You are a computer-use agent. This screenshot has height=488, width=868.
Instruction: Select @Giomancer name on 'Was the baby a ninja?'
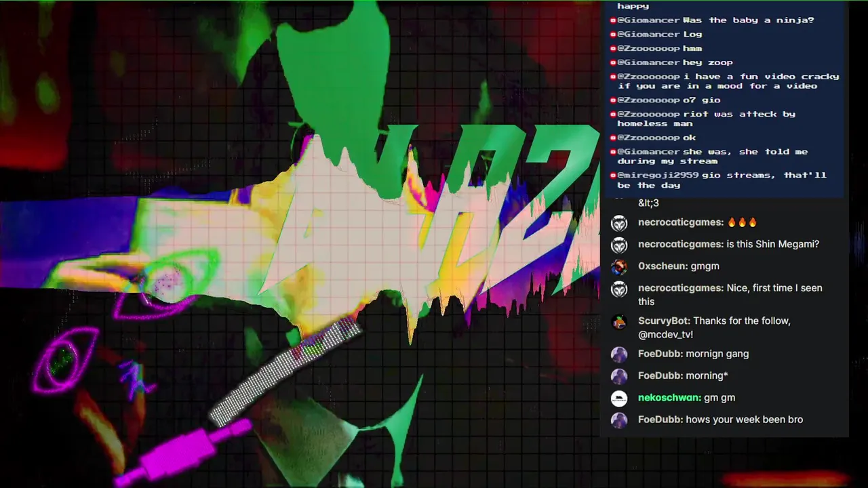(x=648, y=20)
